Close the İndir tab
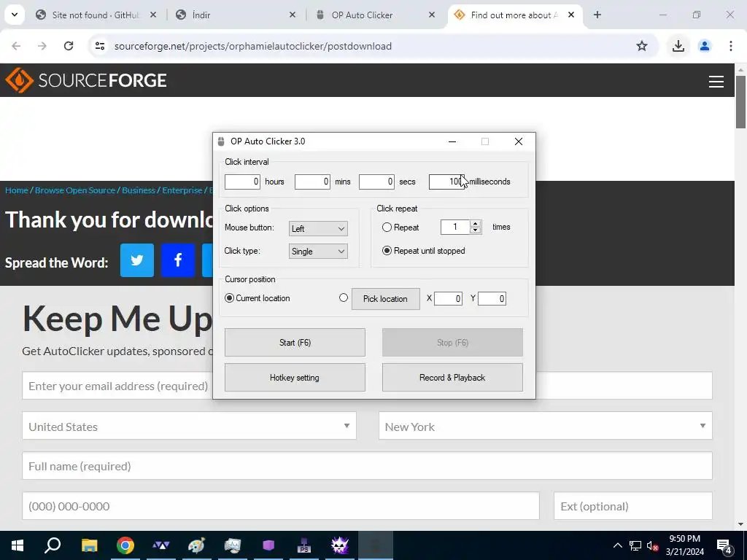The height and width of the screenshot is (560, 747). [293, 15]
